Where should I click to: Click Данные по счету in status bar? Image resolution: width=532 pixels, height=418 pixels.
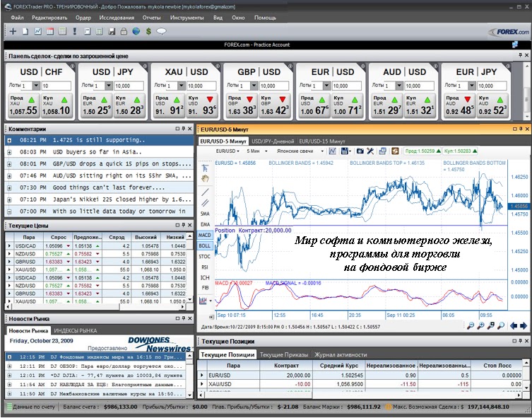[x=31, y=407]
